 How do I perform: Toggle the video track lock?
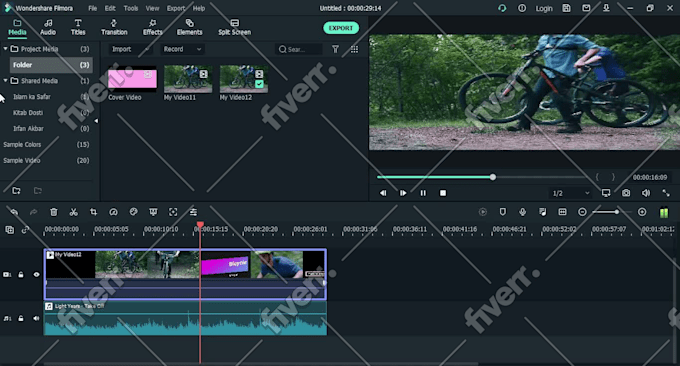coord(21,274)
